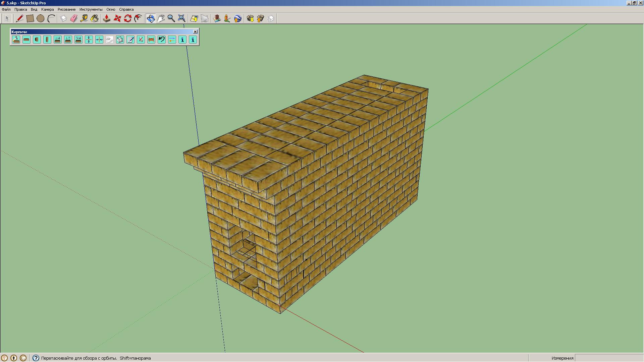Close the Кирпичи floating toolbar
Viewport: 644px width, 362px height.
coord(195,32)
